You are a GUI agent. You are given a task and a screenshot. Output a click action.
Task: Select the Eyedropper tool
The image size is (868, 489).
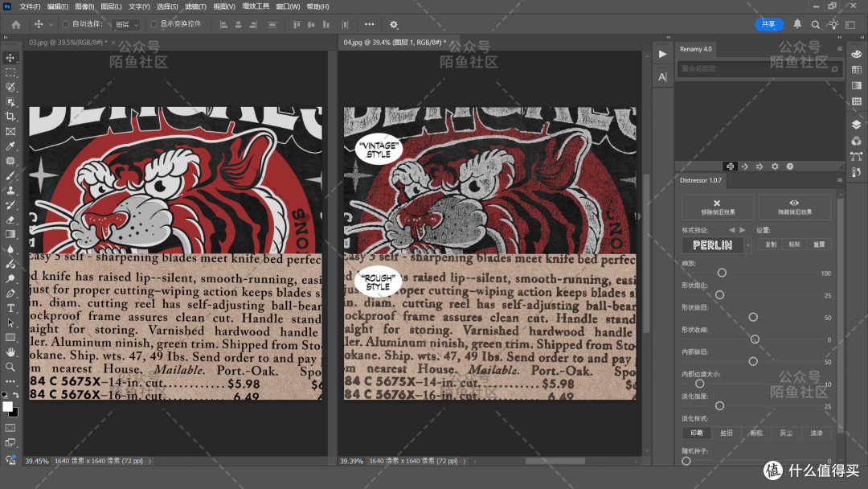10,146
